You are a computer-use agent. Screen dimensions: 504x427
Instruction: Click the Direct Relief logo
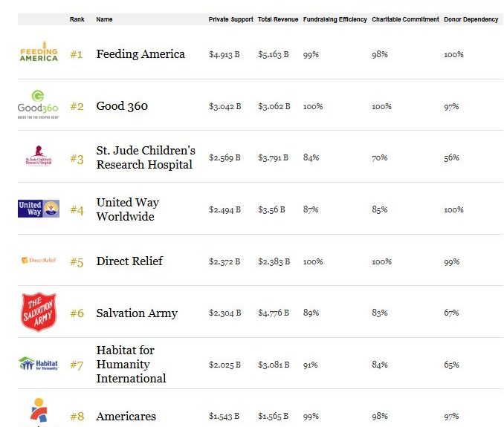pos(39,261)
